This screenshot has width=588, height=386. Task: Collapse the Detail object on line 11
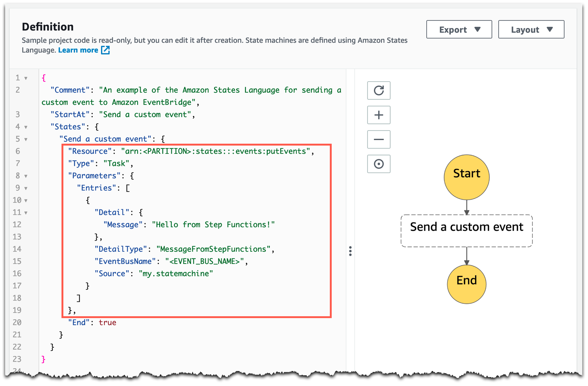pyautogui.click(x=26, y=213)
